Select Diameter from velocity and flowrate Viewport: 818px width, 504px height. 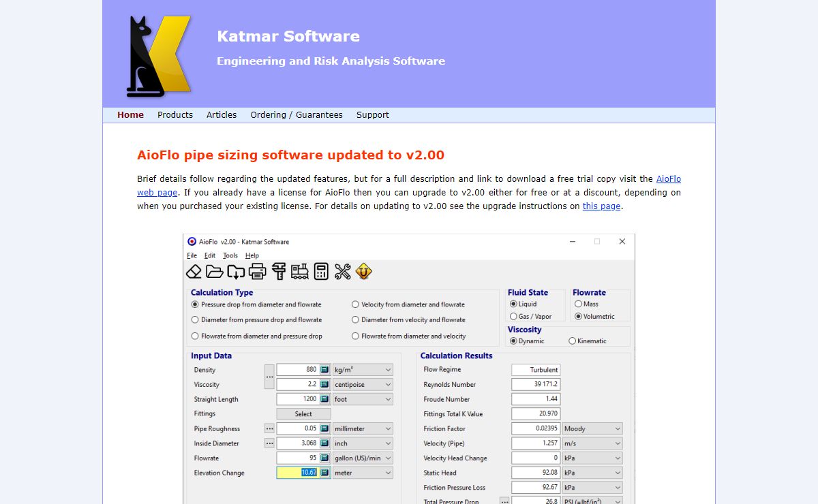[408, 319]
